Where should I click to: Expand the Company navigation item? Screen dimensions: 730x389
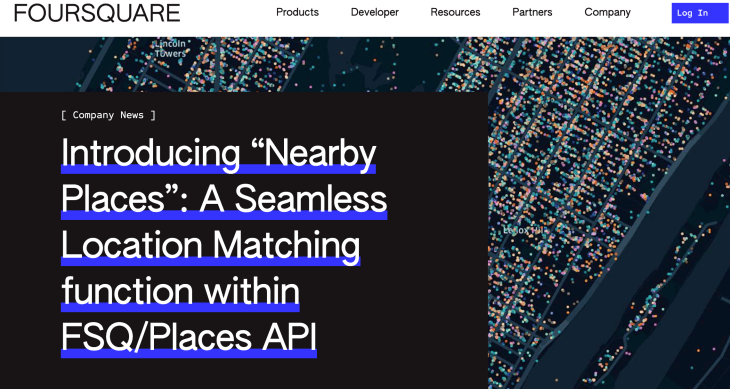coord(608,13)
